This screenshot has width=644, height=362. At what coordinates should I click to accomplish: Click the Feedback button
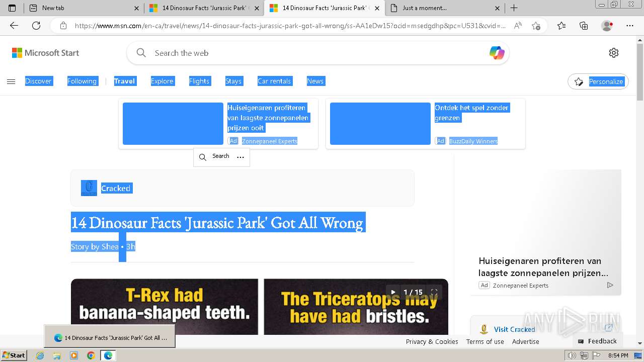pos(597,341)
